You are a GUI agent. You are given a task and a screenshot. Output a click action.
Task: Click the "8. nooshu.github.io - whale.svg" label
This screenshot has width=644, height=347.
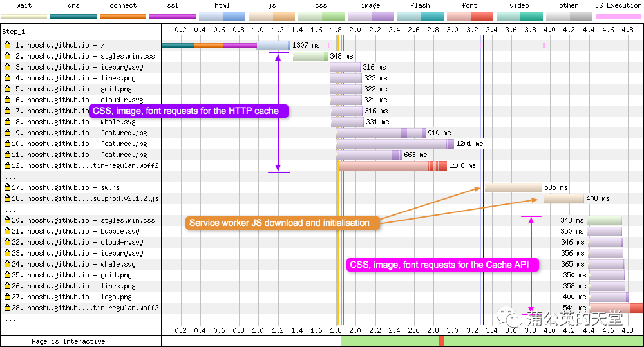click(75, 122)
